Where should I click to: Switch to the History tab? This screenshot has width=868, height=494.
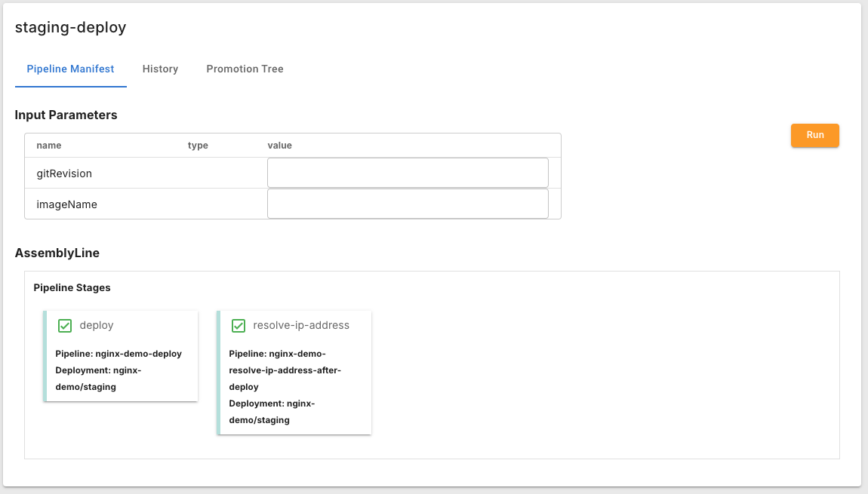click(160, 69)
